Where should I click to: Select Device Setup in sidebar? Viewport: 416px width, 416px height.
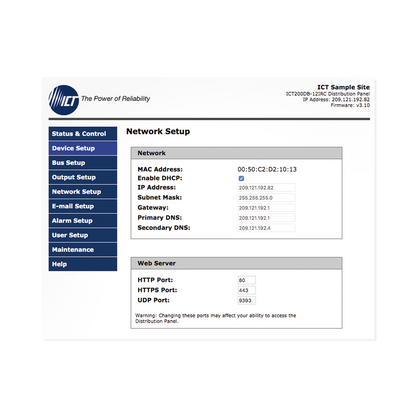tap(83, 148)
